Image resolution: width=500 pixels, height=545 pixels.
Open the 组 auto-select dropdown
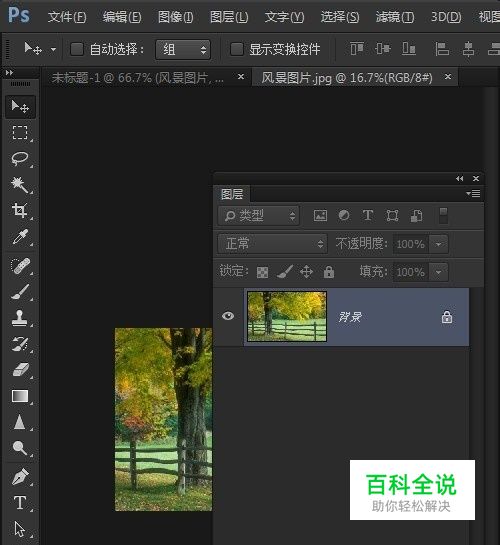(x=183, y=49)
